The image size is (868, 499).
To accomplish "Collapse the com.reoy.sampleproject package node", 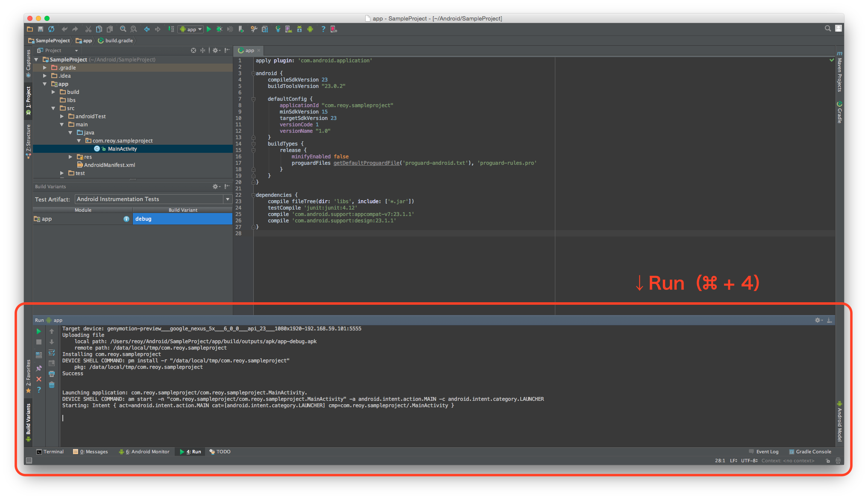I will (79, 141).
